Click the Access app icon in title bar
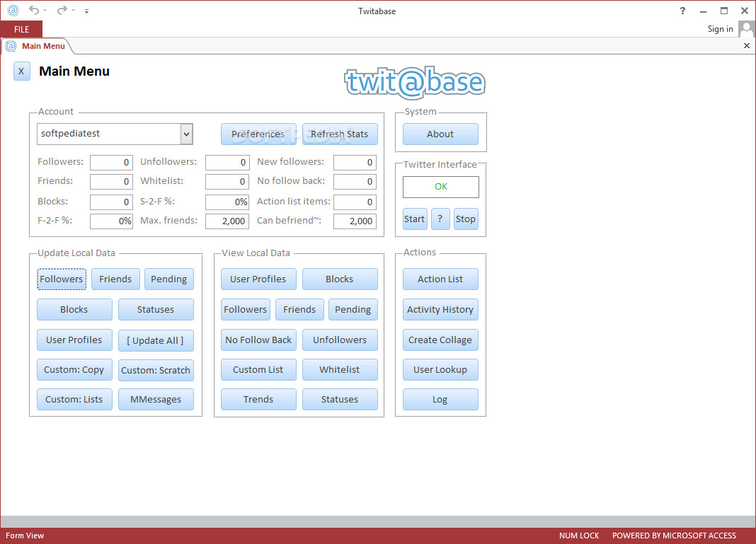Screen dimensions: 756x544 coord(13,10)
